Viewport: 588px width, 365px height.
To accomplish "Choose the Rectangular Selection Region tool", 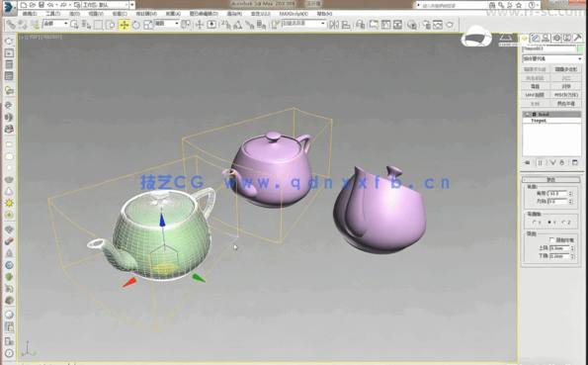I will [x=98, y=25].
